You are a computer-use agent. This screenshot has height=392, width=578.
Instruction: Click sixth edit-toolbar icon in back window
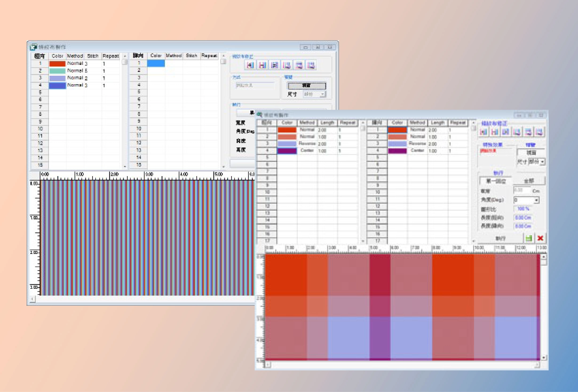(x=311, y=65)
